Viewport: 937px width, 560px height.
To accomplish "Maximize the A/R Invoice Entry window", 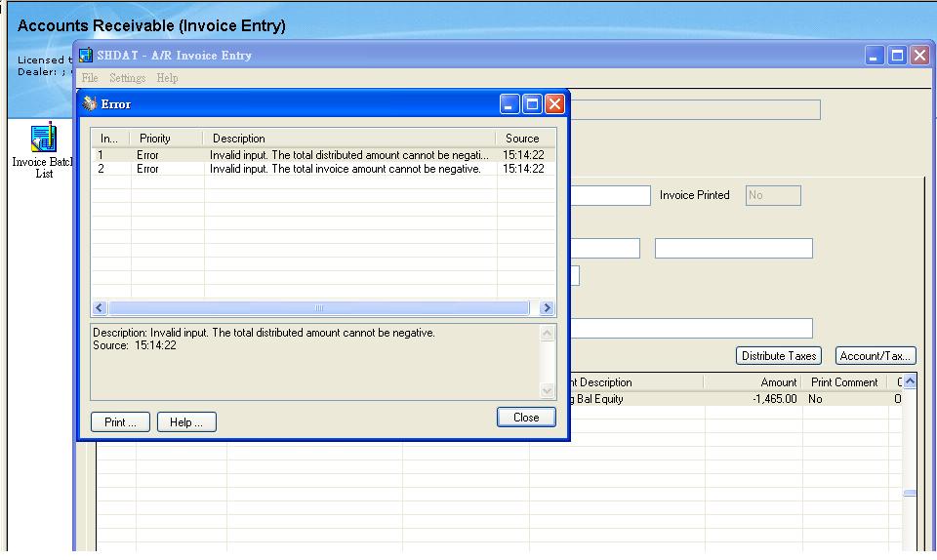I will tap(897, 56).
